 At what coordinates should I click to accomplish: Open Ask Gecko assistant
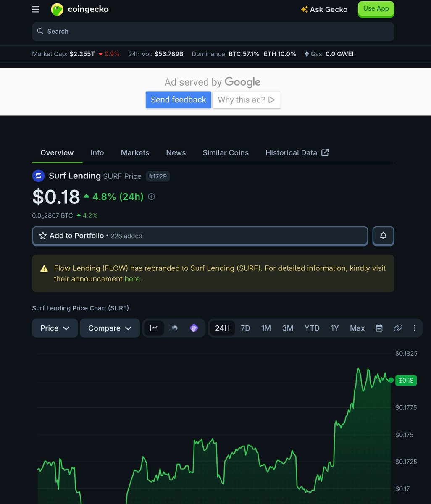pos(324,9)
